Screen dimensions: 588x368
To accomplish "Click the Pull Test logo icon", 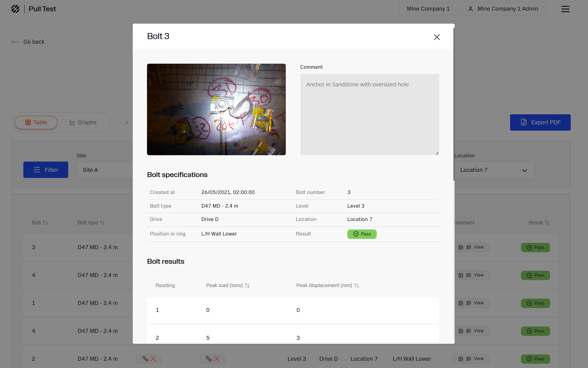I will [x=15, y=9].
